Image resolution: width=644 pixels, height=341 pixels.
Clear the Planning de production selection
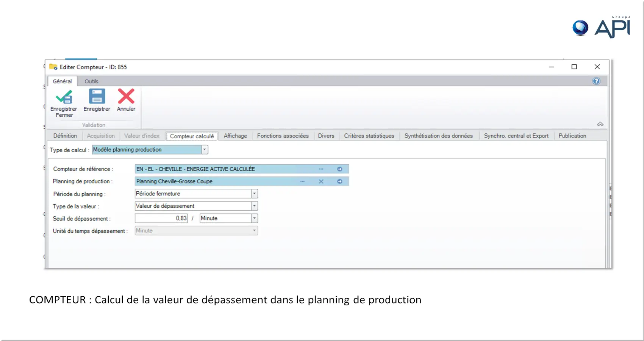(321, 181)
